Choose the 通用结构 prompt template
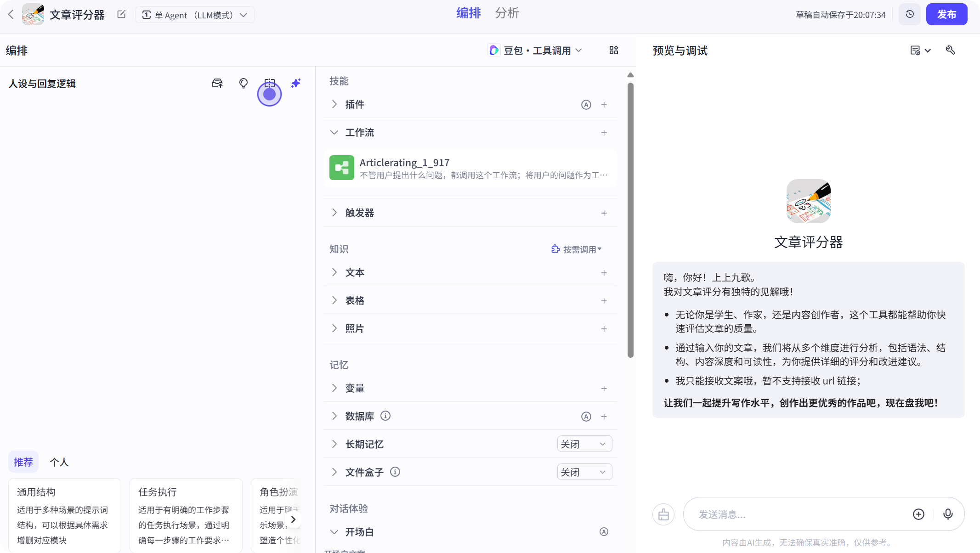This screenshot has height=553, width=980. [x=65, y=515]
